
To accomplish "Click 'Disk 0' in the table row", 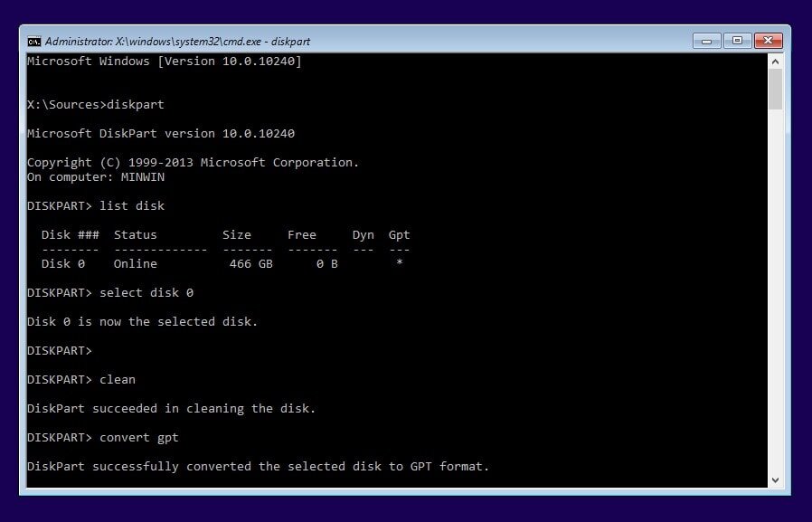I will [x=63, y=264].
